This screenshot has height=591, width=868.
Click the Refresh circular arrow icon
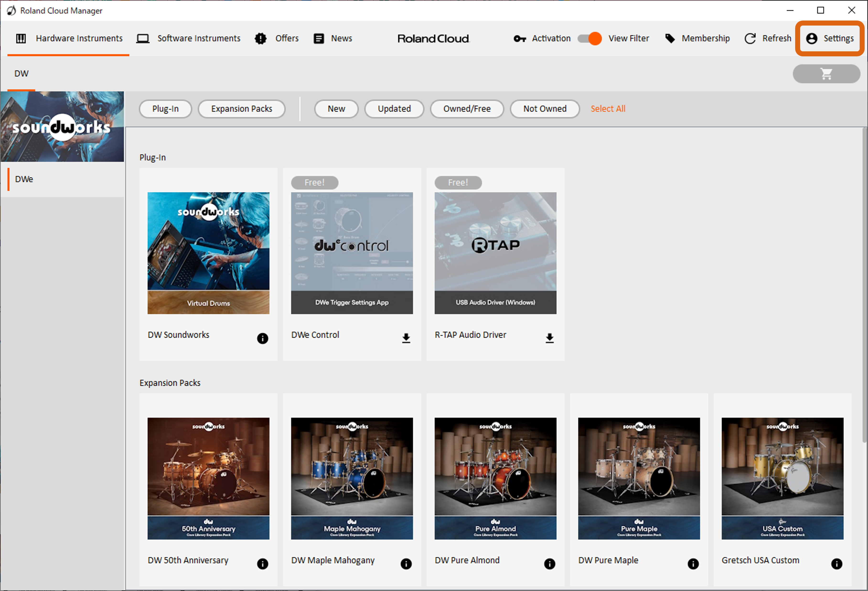tap(750, 38)
